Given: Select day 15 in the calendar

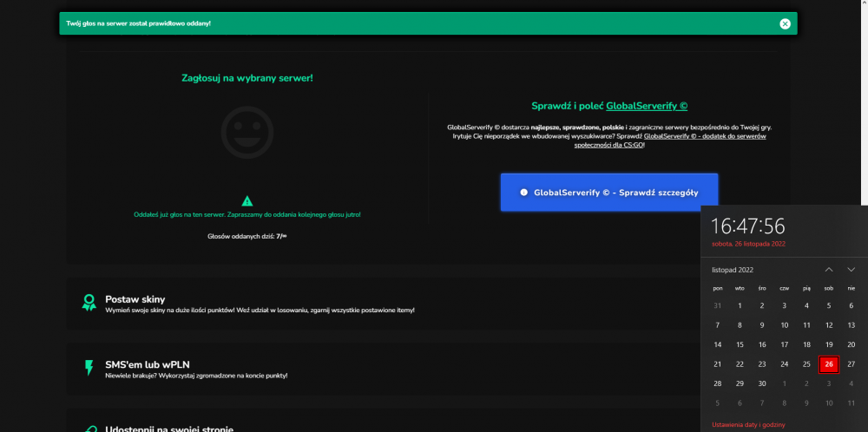Looking at the screenshot, I should click(740, 344).
